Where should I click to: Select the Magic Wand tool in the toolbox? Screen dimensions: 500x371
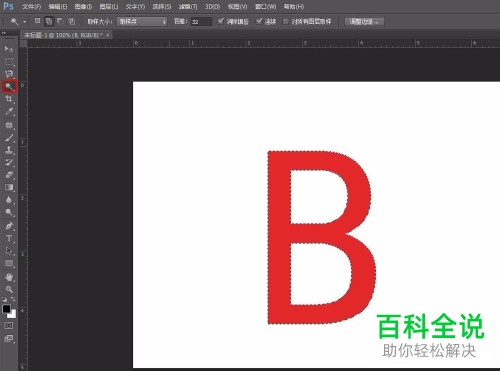9,87
